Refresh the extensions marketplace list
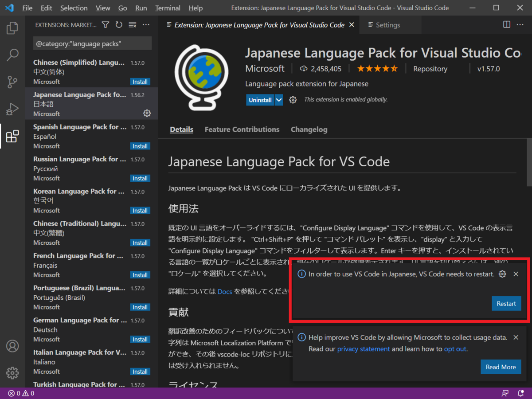This screenshot has width=532, height=399. [119, 25]
